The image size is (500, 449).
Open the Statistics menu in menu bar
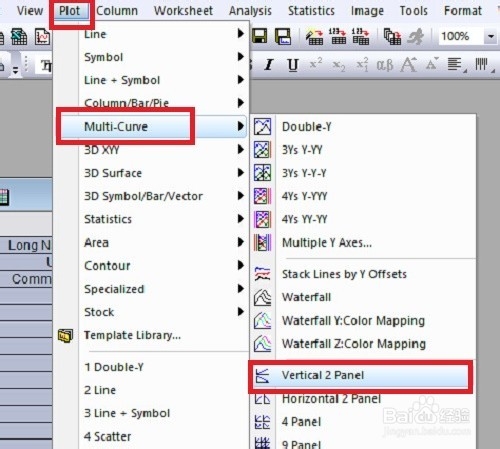[311, 11]
